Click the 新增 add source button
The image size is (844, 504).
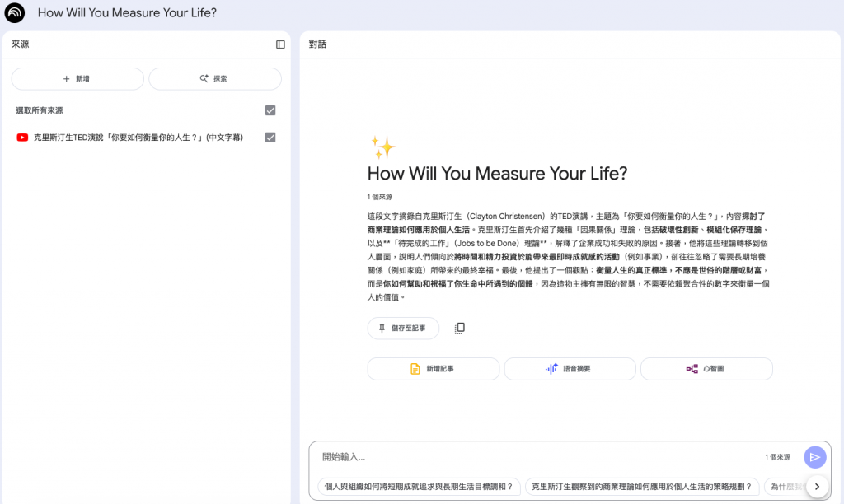77,78
